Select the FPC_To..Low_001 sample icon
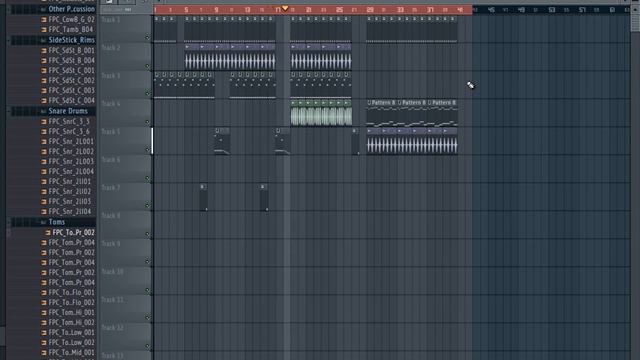 pyautogui.click(x=44, y=333)
